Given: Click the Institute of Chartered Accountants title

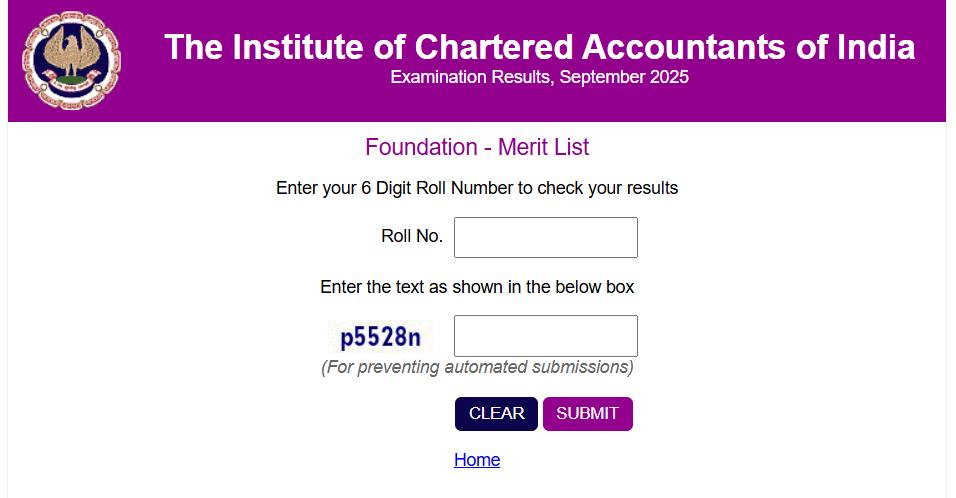Looking at the screenshot, I should click(539, 47).
